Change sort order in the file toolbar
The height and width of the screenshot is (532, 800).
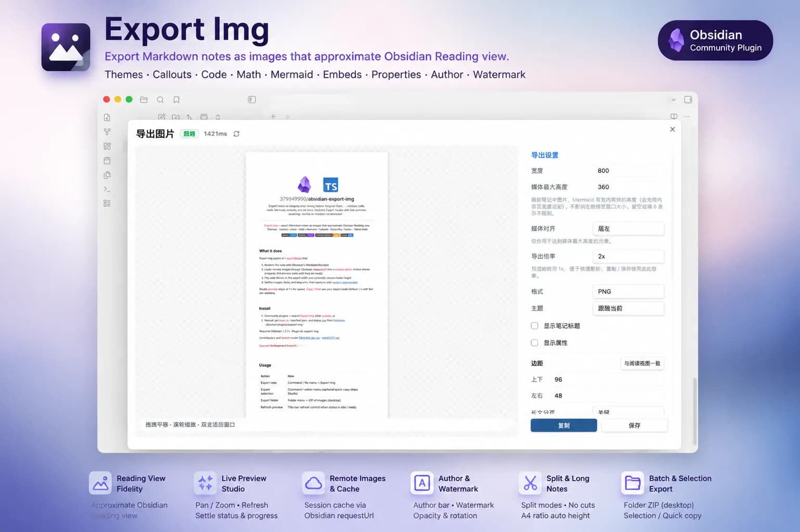coord(189,117)
